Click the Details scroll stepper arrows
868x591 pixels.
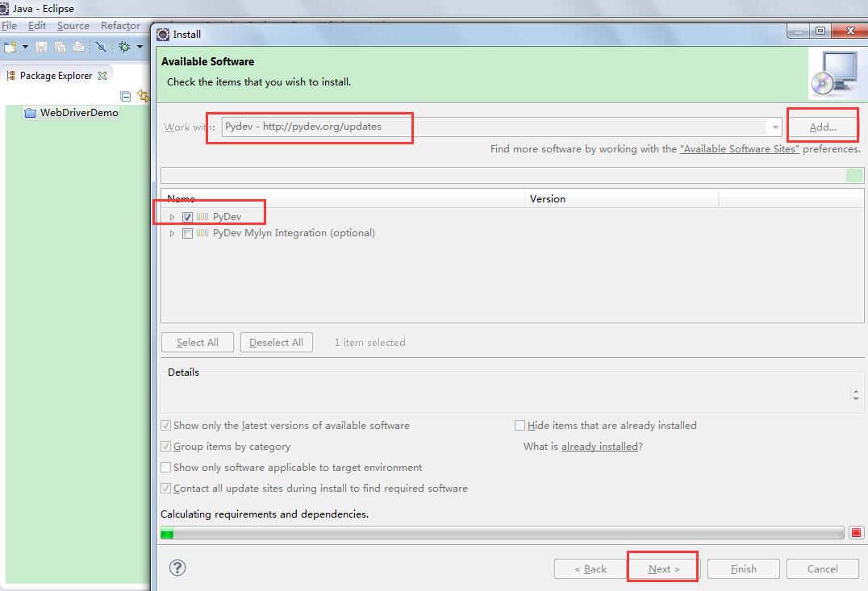point(856,394)
